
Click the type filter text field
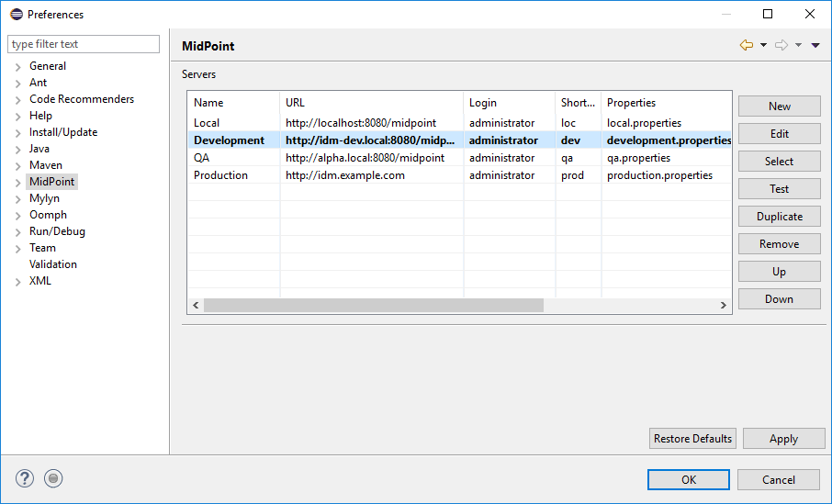click(x=84, y=44)
